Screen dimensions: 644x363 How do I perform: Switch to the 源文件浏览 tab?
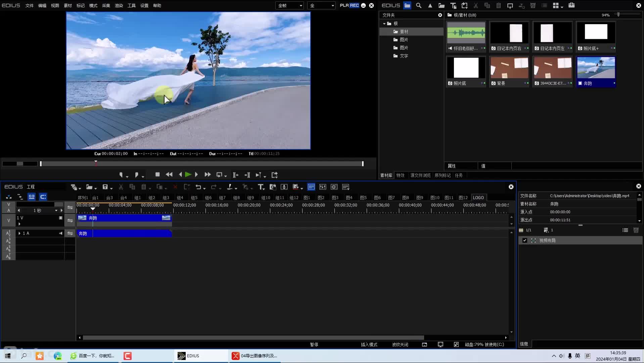pos(420,175)
